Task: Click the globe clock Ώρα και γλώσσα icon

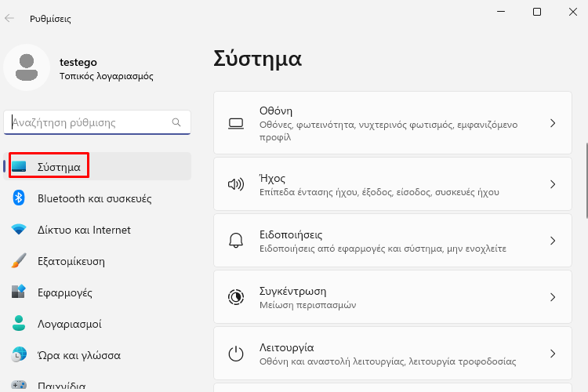Action: tap(19, 354)
